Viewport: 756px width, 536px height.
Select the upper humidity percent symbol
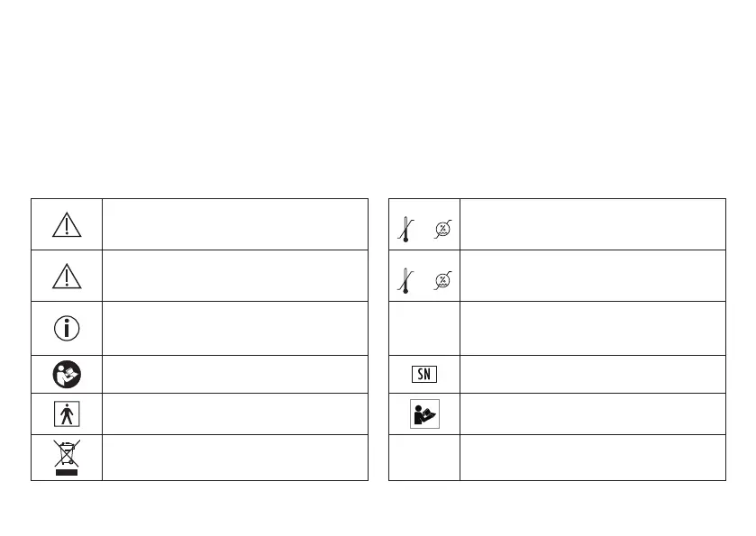442,229
